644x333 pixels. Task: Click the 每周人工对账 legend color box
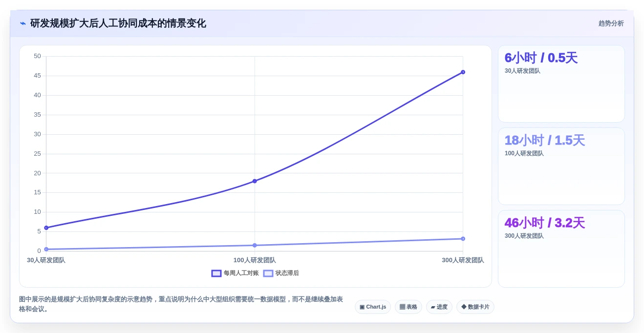[216, 273]
